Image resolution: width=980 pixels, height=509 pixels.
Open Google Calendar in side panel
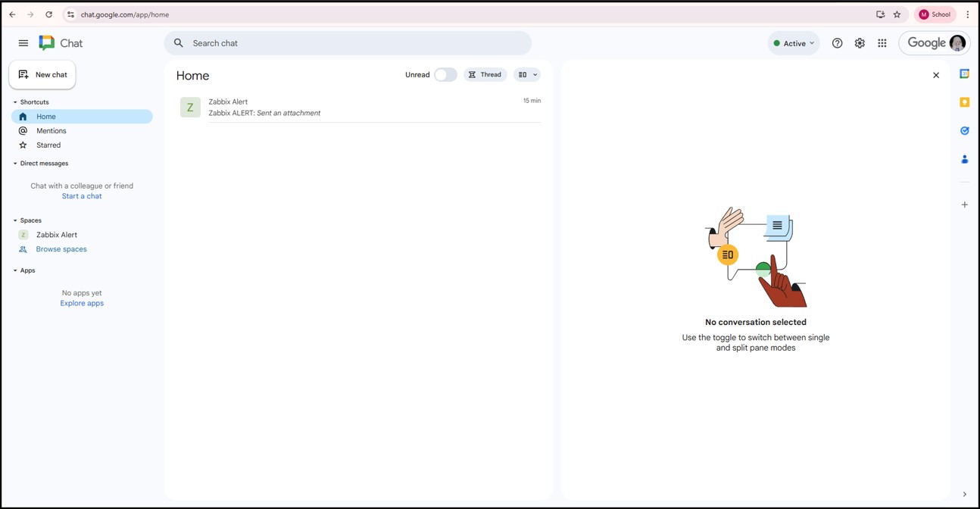pyautogui.click(x=964, y=74)
